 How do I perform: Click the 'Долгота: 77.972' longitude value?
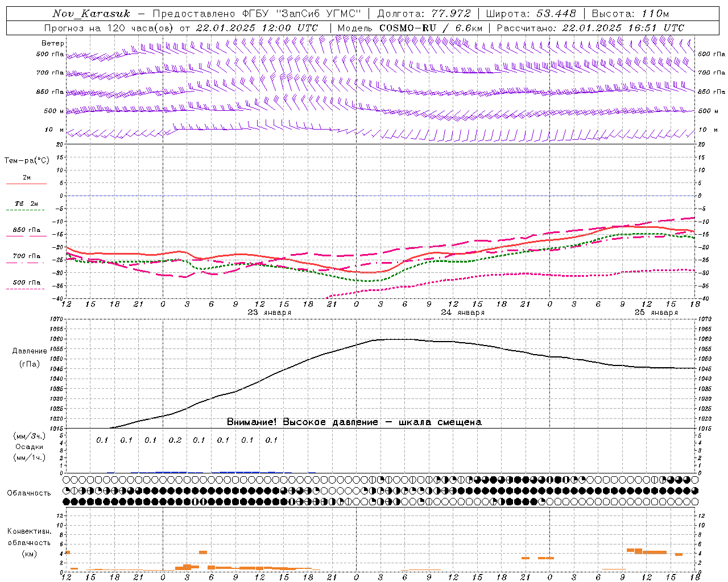(424, 14)
